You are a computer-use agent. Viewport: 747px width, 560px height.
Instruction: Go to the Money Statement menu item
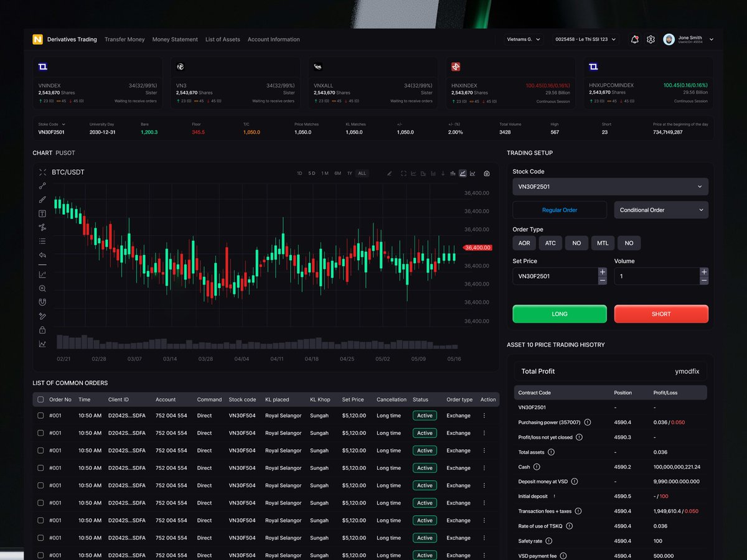click(175, 39)
